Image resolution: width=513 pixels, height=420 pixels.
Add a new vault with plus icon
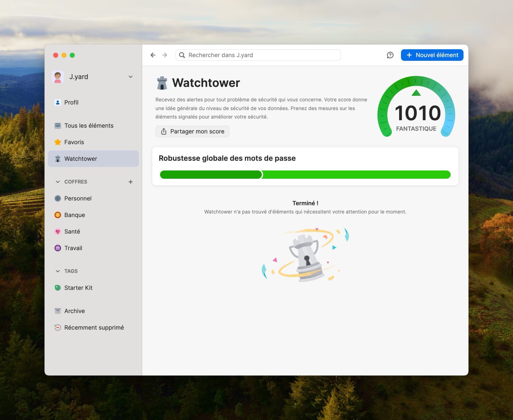pyautogui.click(x=130, y=182)
